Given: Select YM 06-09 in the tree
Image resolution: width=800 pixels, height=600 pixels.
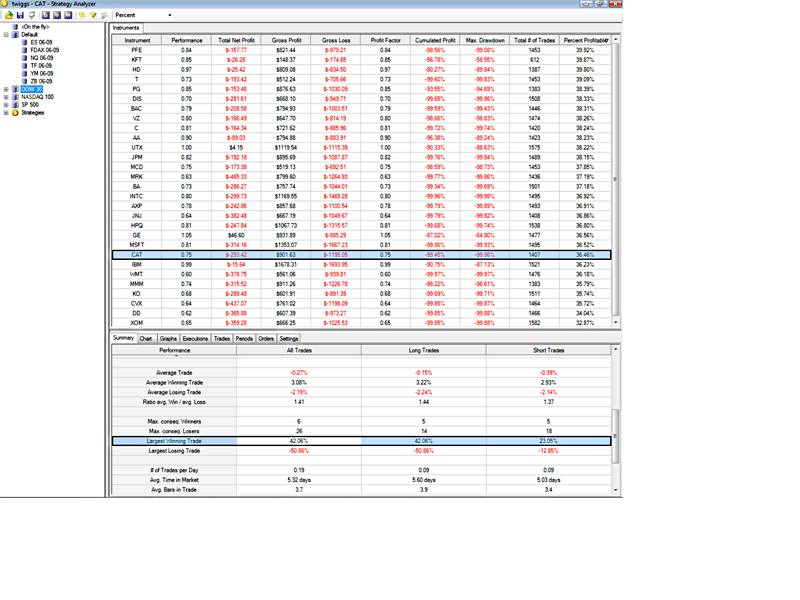Looking at the screenshot, I should (41, 73).
